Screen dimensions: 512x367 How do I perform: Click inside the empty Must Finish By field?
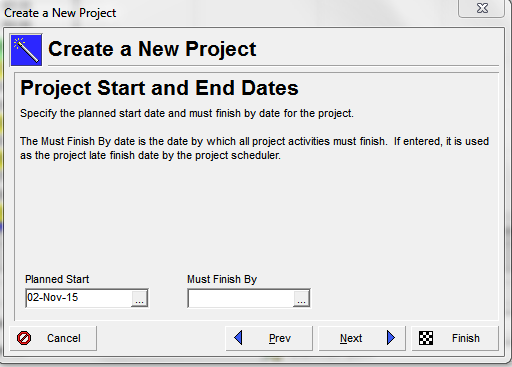(241, 298)
